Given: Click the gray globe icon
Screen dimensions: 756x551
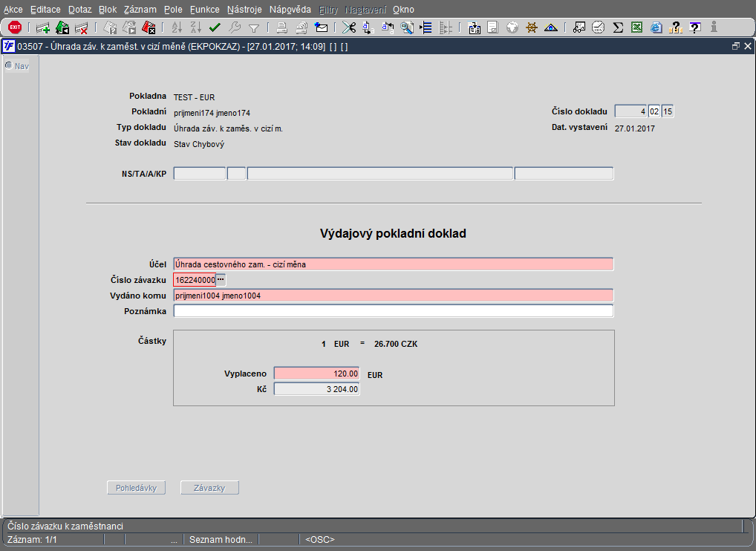Looking at the screenshot, I should 512,27.
